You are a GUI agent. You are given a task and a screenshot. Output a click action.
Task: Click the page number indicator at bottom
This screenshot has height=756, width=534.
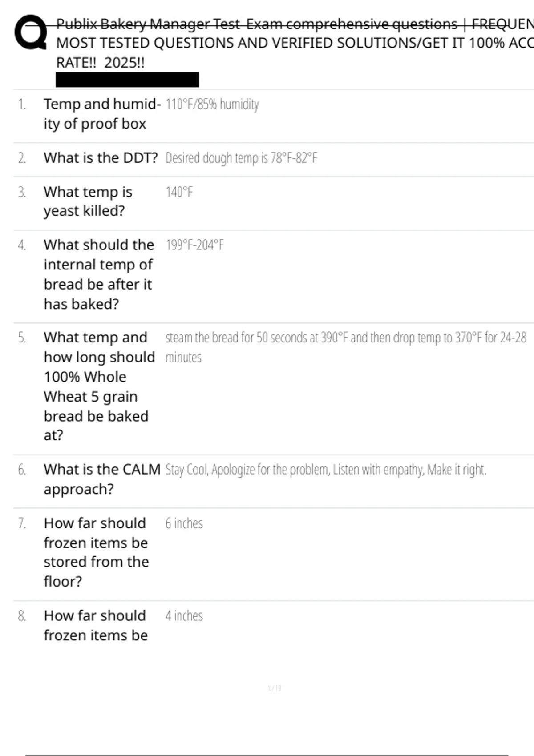pyautogui.click(x=275, y=688)
